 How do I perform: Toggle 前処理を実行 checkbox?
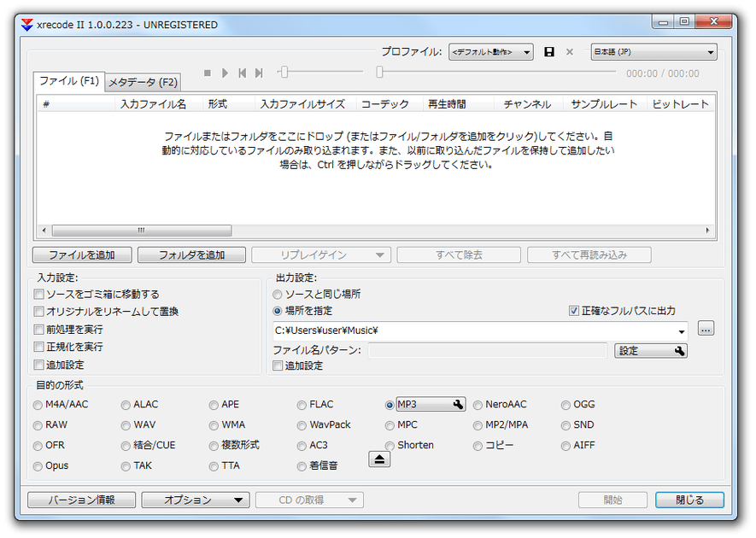coord(39,330)
